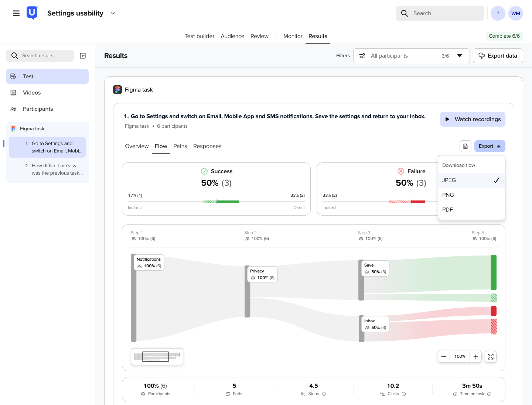Image resolution: width=532 pixels, height=405 pixels.
Task: Select Test in the sidebar
Action: [47, 76]
